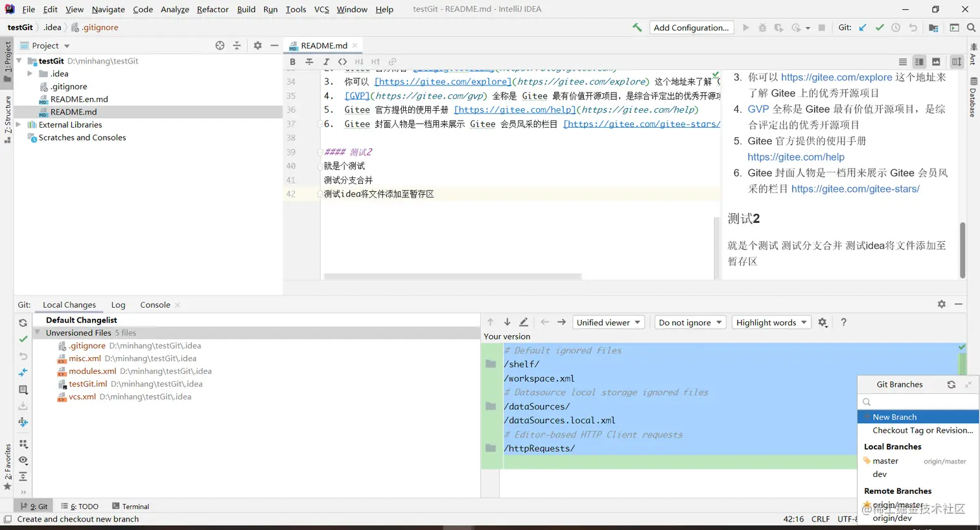Open the Terminal tool window
Viewport: 980px width, 530px height.
tap(130, 506)
